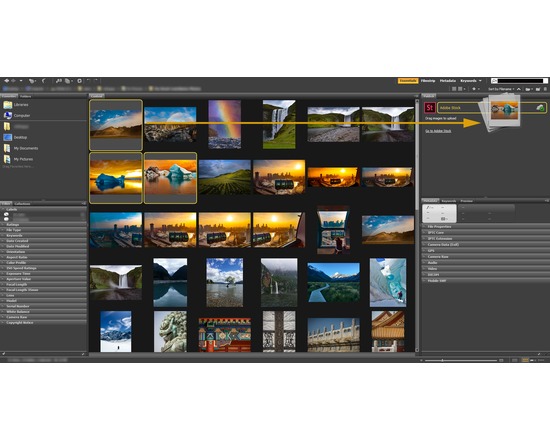
Task: Switch to the Folders panel tab
Action: 25,96
